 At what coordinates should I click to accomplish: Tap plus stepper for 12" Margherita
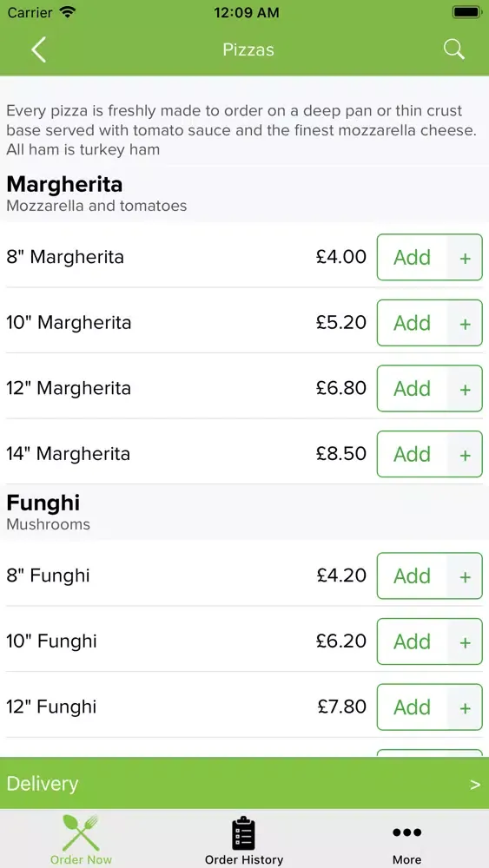(x=466, y=389)
